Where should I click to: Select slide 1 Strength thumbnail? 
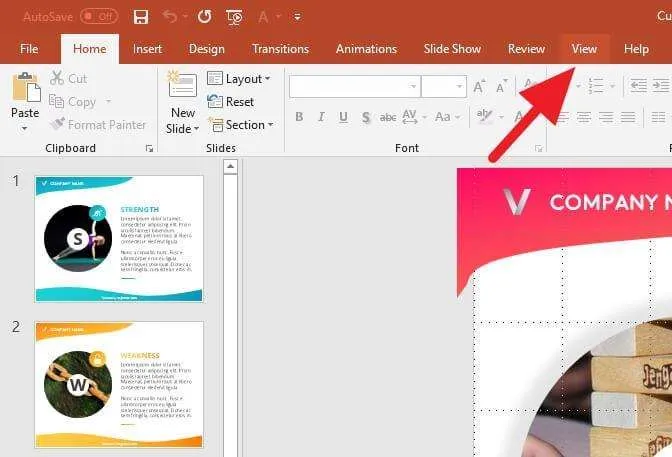(119, 239)
